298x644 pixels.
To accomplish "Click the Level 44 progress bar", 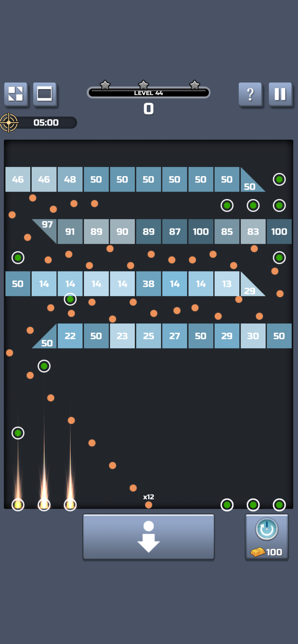I will point(149,93).
